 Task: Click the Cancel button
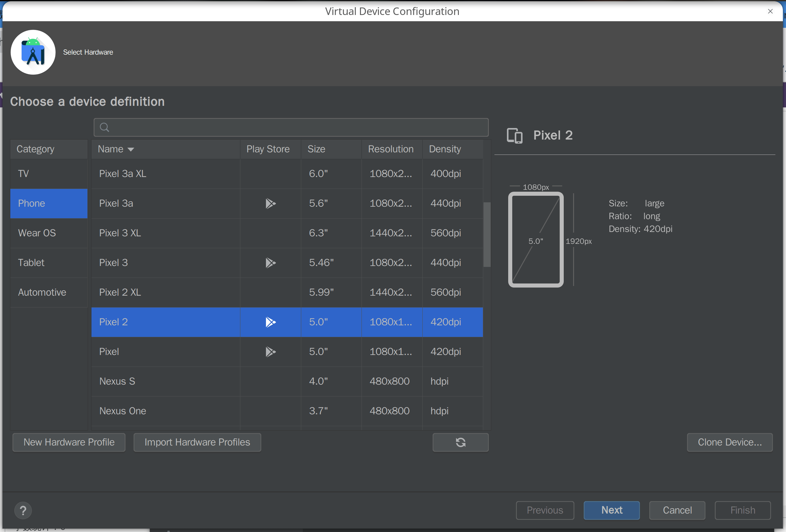[677, 510]
